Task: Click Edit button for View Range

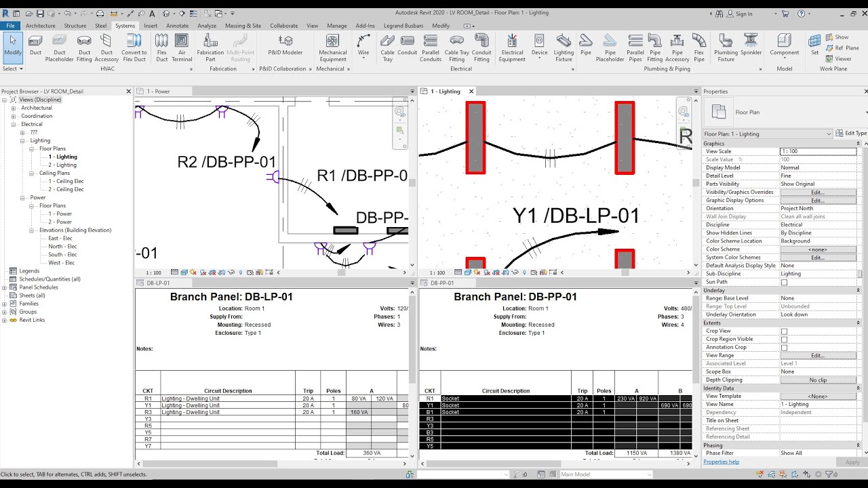Action: click(x=818, y=356)
